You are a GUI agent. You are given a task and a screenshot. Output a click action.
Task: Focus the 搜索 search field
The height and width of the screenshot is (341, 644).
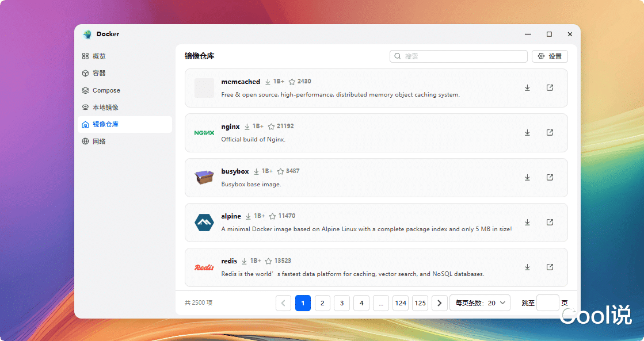coord(458,56)
